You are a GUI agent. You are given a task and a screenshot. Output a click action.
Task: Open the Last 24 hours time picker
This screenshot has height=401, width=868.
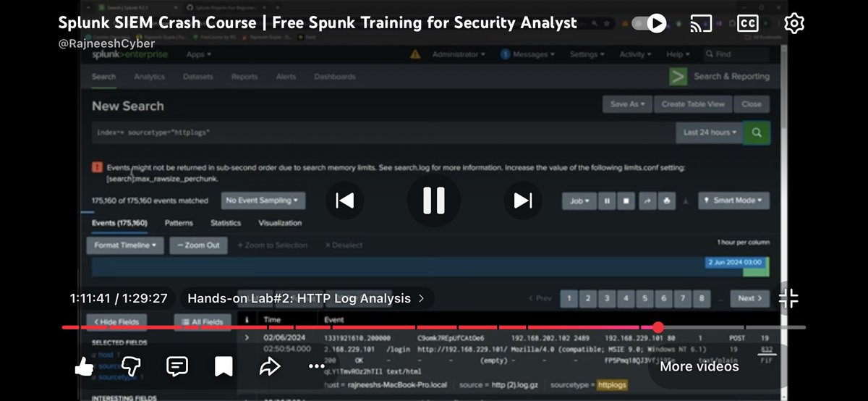(710, 133)
